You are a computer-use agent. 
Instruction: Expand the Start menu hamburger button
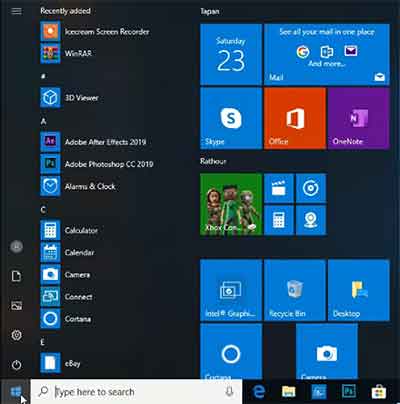click(x=16, y=11)
